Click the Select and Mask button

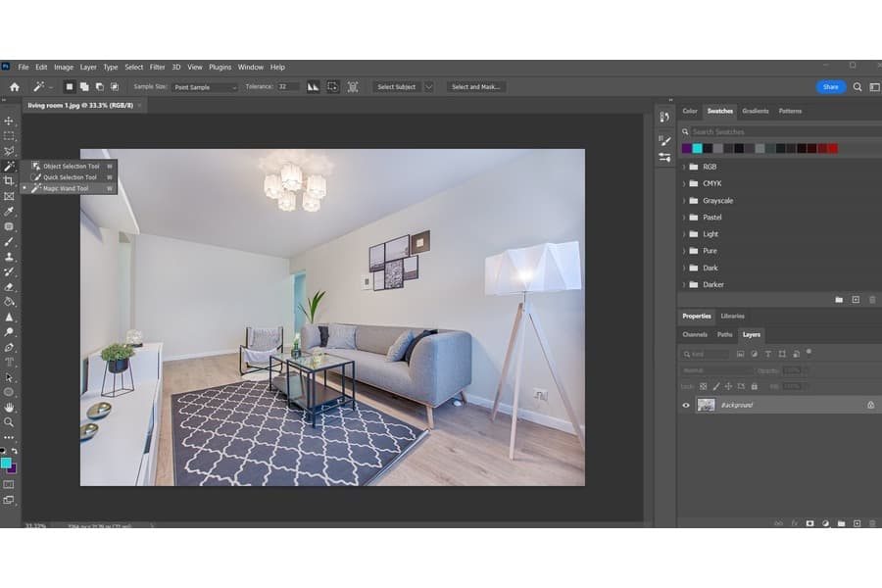click(476, 86)
